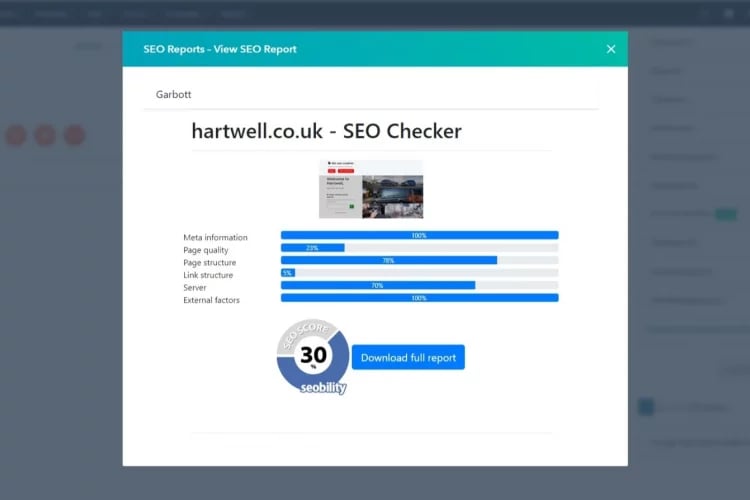
Task: Click the 'External factors' label
Action: coord(211,300)
